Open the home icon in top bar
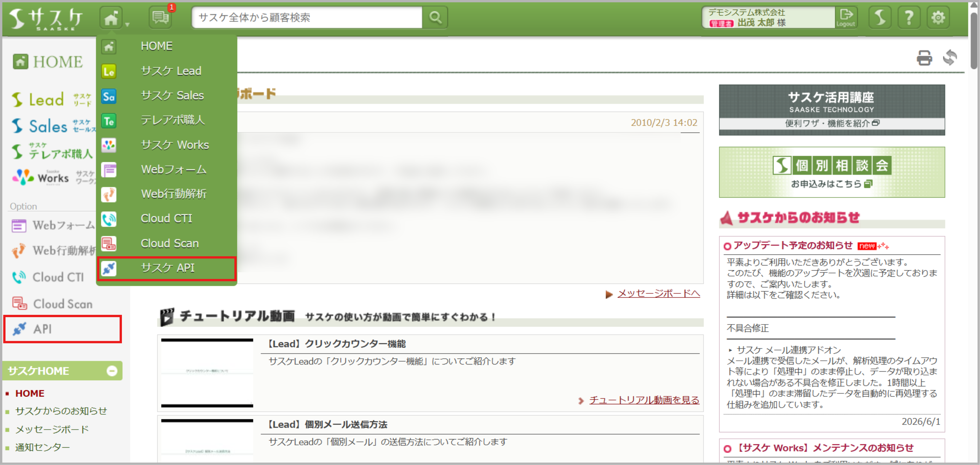Image resolution: width=980 pixels, height=465 pixels. (x=111, y=18)
